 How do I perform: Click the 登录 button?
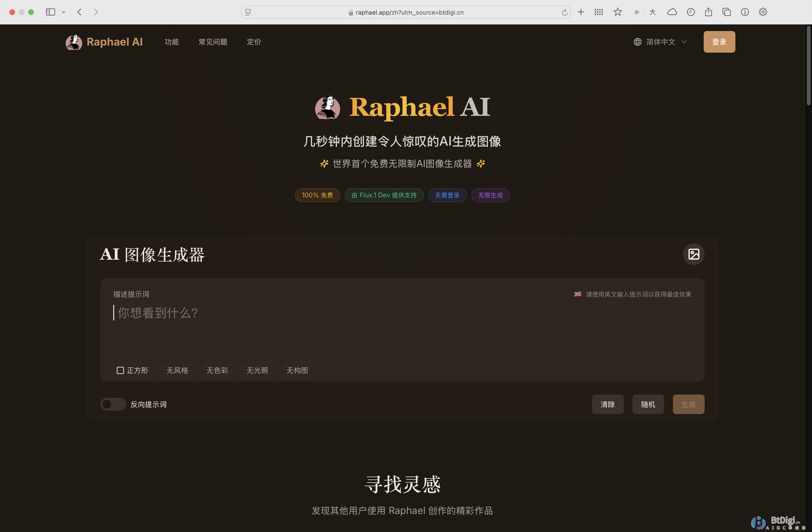pos(719,42)
